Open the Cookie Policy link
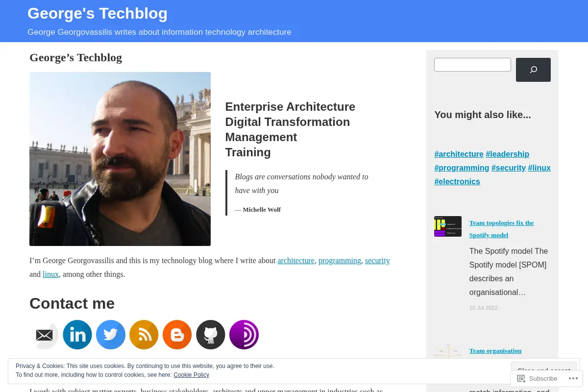Screen dimensions: 588x392 click(191, 375)
